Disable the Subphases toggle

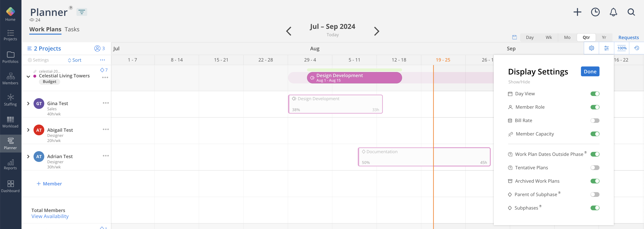coord(595,208)
